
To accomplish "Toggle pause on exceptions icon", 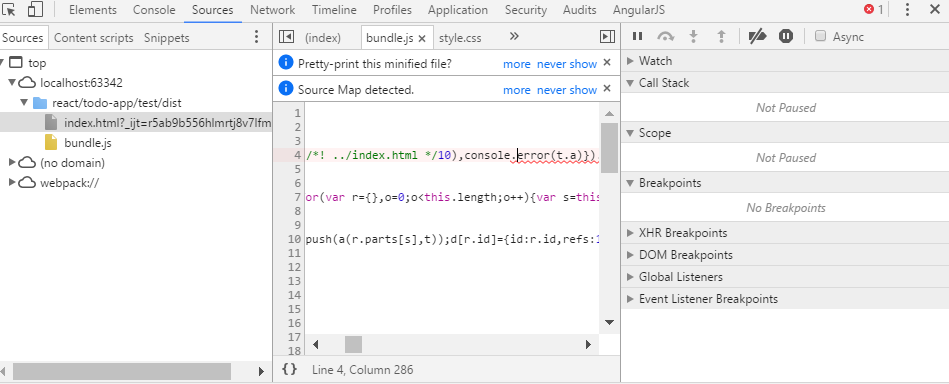I will (786, 36).
